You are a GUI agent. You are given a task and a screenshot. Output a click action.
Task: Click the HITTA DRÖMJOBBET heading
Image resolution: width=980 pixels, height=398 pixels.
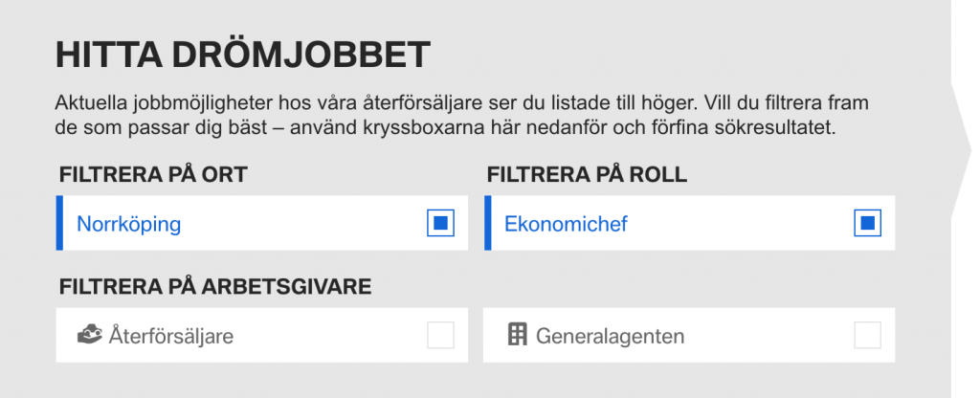(243, 55)
